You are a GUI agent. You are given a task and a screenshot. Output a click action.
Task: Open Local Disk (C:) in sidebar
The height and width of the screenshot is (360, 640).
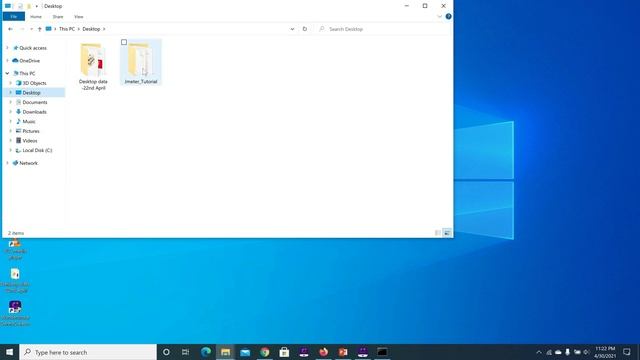37,150
